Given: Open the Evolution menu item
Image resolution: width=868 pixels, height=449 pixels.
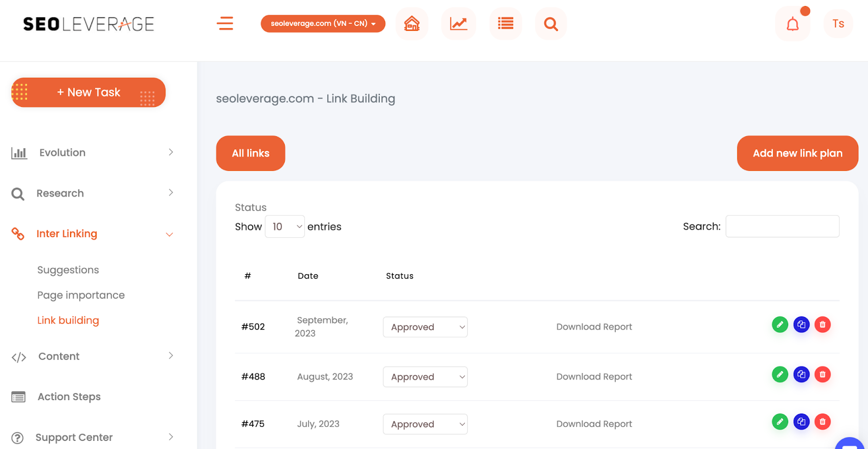Looking at the screenshot, I should click(x=62, y=153).
